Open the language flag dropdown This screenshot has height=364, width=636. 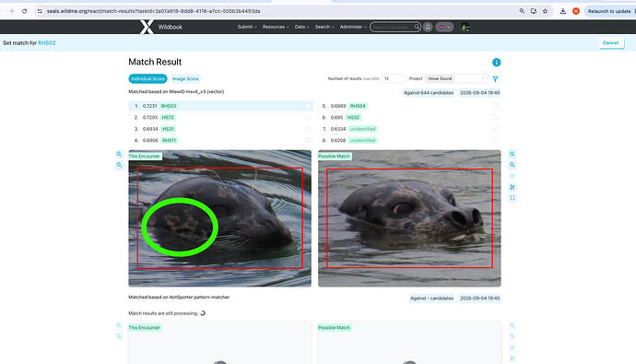click(444, 27)
